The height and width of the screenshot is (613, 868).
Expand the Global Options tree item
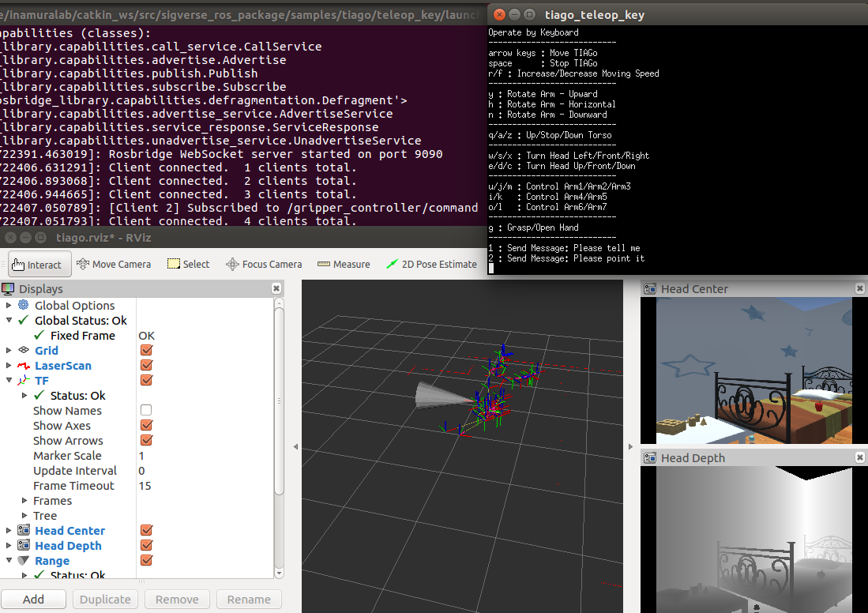coord(9,306)
